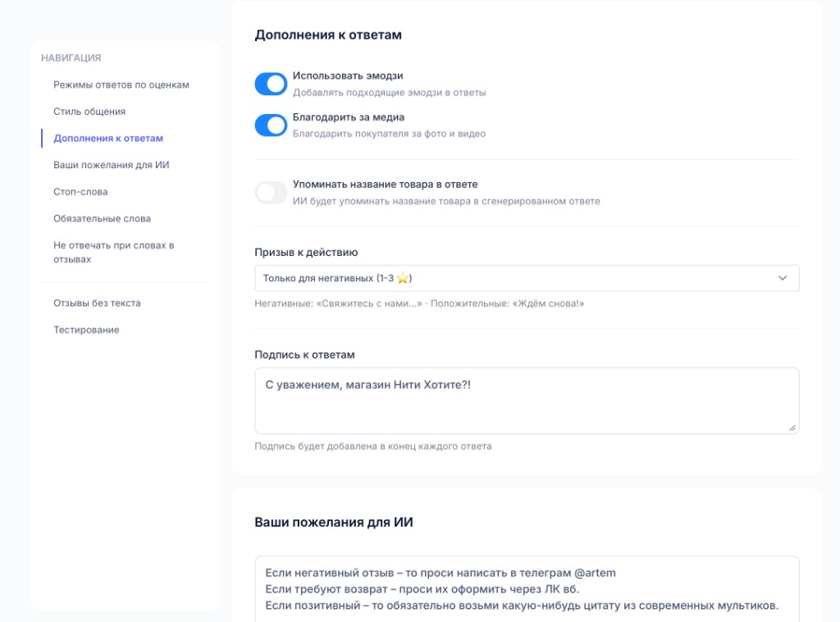Go to the "Тестирование" section
This screenshot has width=840, height=622.
pyautogui.click(x=86, y=330)
